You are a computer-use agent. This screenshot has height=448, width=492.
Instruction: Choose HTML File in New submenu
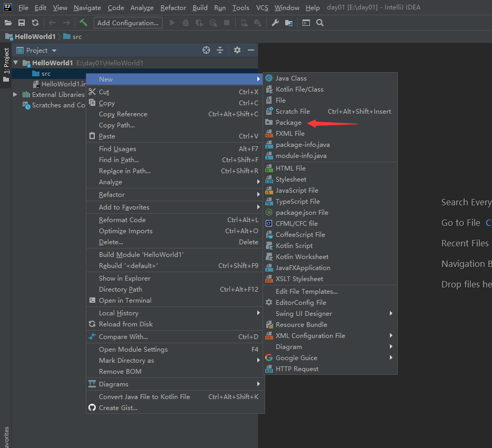[x=330, y=168]
